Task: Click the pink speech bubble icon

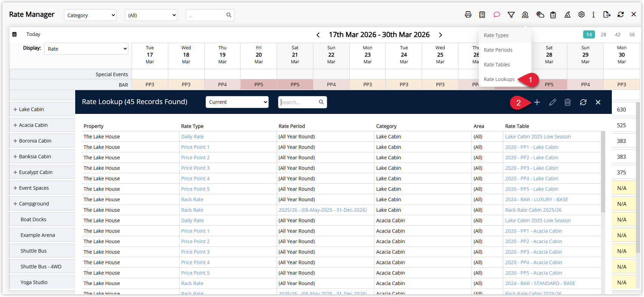Action: (496, 15)
